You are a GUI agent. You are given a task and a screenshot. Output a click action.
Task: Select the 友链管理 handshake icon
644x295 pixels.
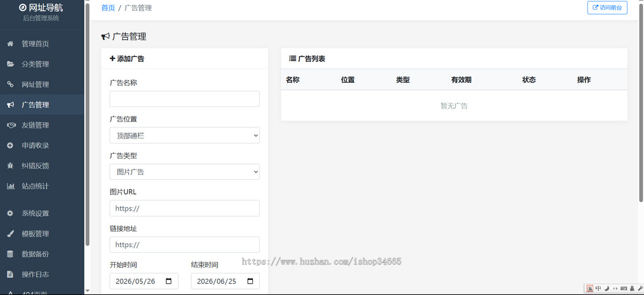click(x=10, y=125)
